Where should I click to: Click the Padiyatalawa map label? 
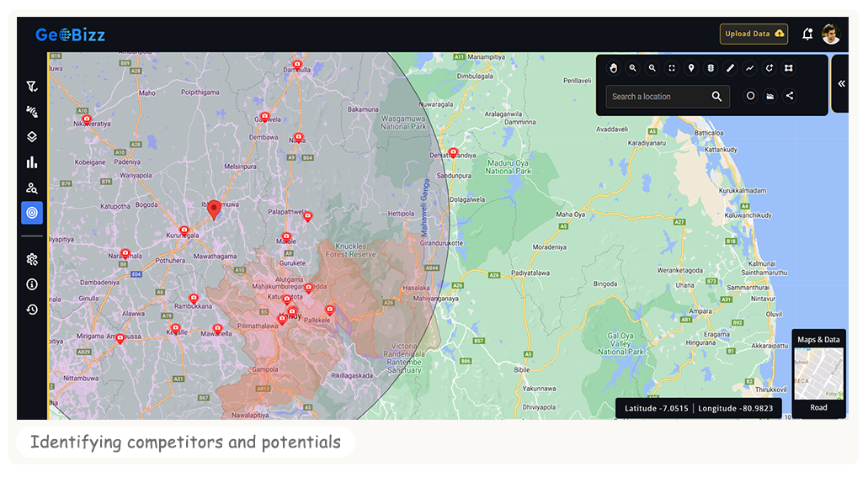[x=530, y=273]
